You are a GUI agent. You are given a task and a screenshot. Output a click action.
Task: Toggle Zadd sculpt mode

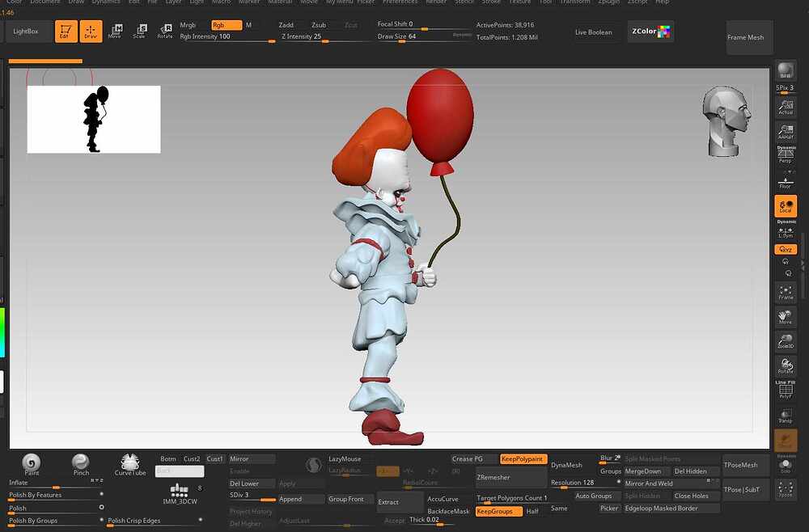pyautogui.click(x=286, y=25)
